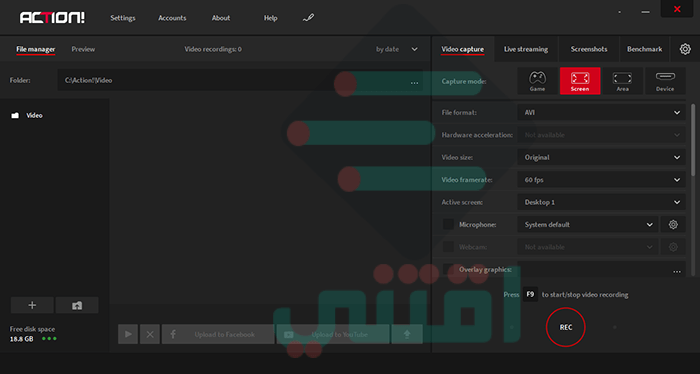Click the '18.8 GB' free space value
Screen dimensions: 700x374
pyautogui.click(x=21, y=339)
